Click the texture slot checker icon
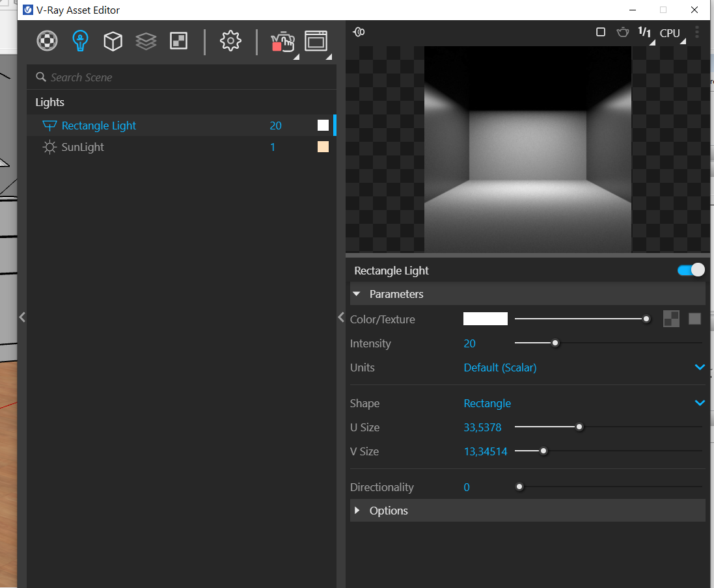Image resolution: width=714 pixels, height=588 pixels. (x=671, y=319)
